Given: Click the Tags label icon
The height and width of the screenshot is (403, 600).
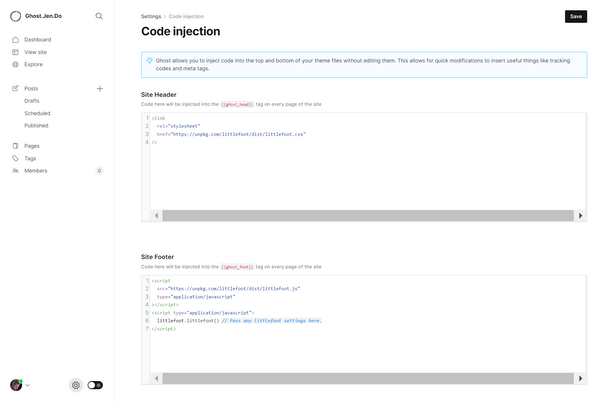Looking at the screenshot, I should point(15,158).
